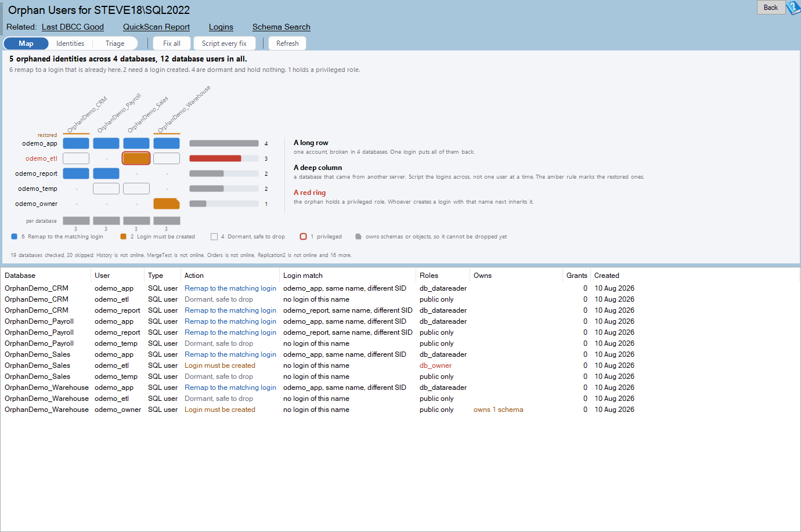
Task: Click the red odemo_etl count bar
Action: (x=215, y=158)
